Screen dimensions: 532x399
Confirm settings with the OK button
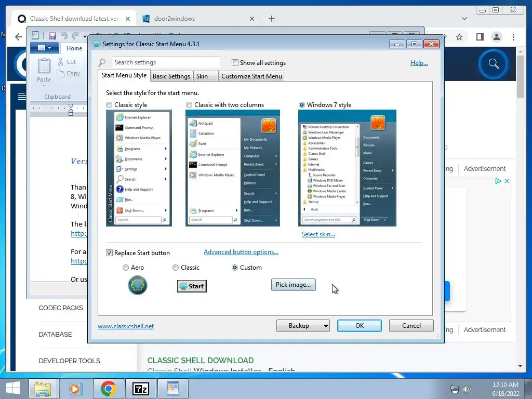[360, 326]
